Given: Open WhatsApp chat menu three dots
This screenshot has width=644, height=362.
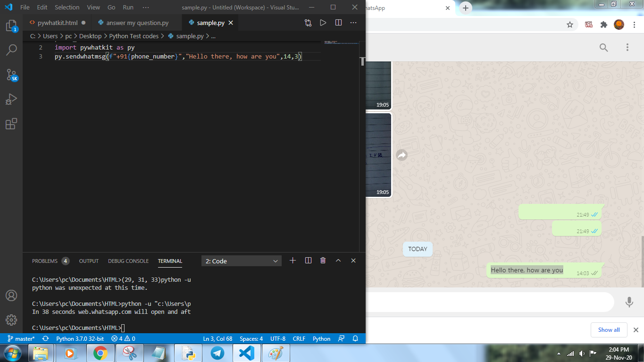Looking at the screenshot, I should [627, 47].
